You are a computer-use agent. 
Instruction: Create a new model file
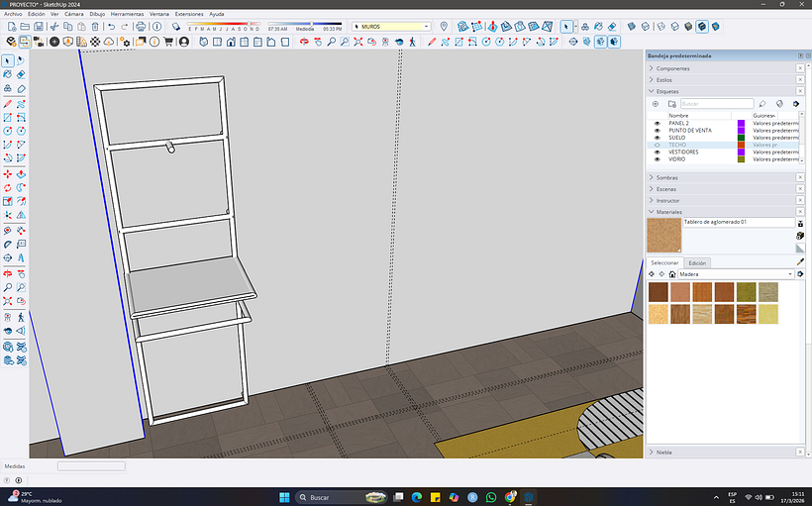pos(12,27)
